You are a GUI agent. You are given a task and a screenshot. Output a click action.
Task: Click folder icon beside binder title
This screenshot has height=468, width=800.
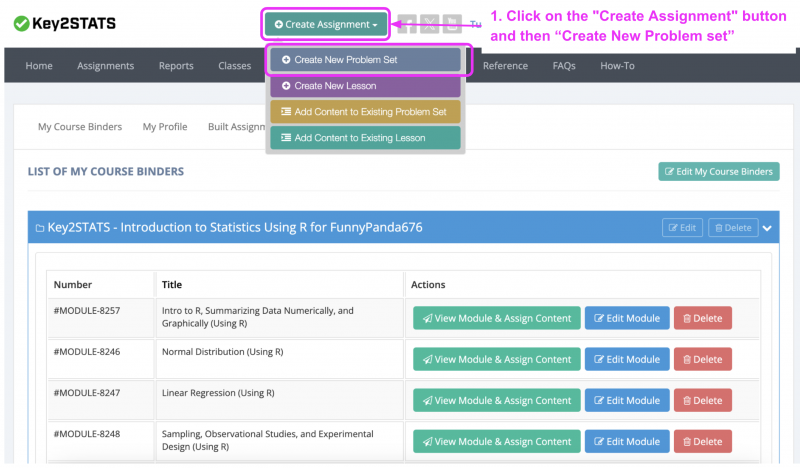tap(39, 228)
